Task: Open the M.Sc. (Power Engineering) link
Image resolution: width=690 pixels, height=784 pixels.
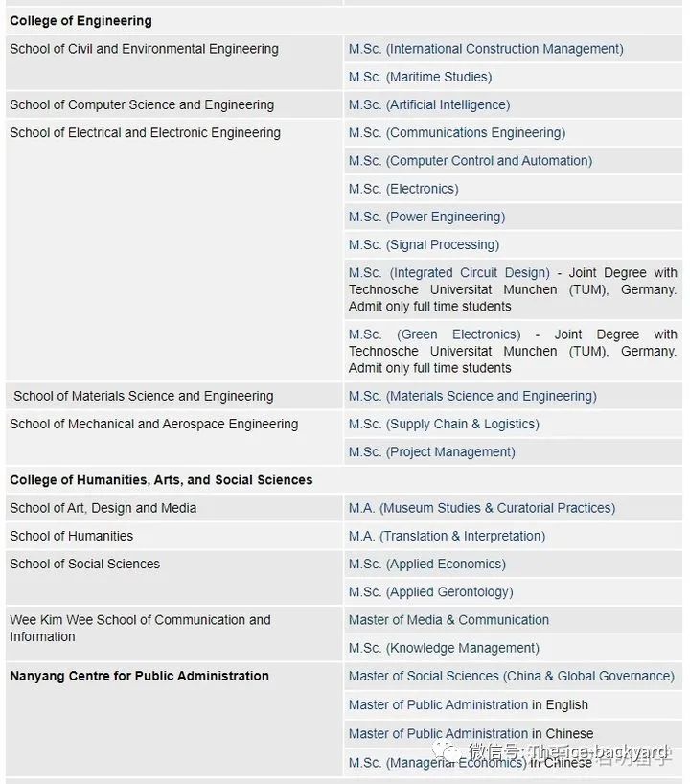Action: 426,217
